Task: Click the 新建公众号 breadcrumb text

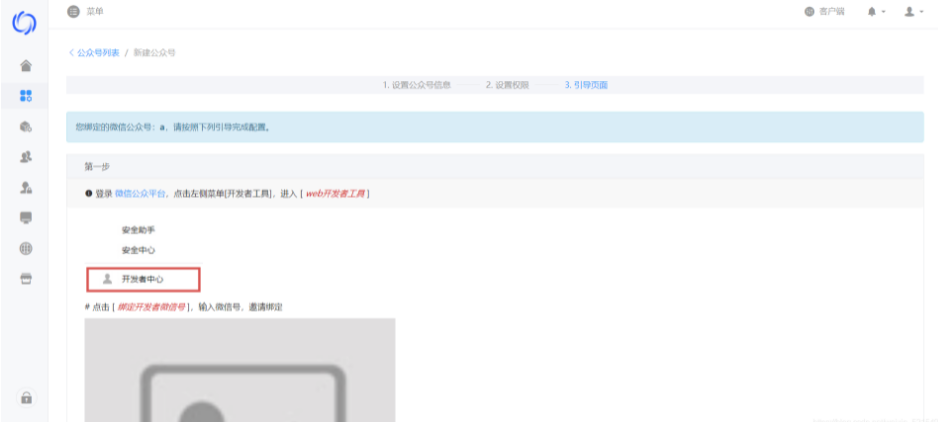Action: coord(154,53)
